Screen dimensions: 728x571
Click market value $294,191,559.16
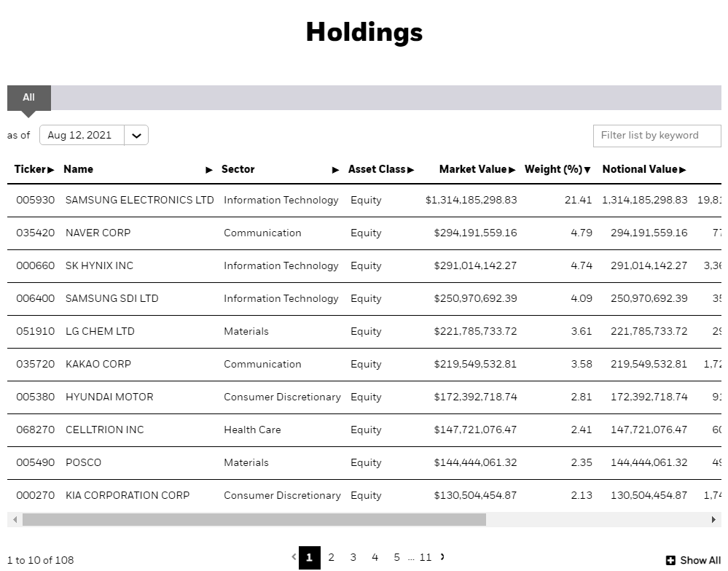[475, 233]
